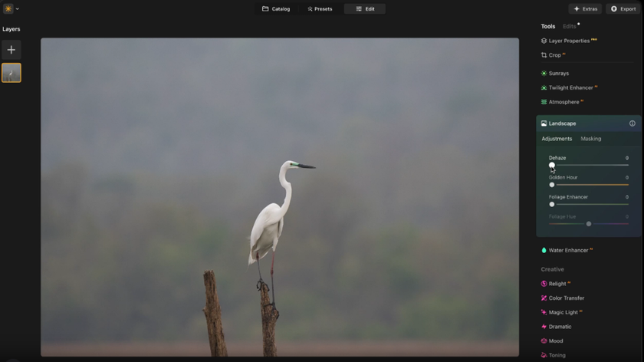
Task: Expand the Magic Light tool label
Action: [563, 312]
